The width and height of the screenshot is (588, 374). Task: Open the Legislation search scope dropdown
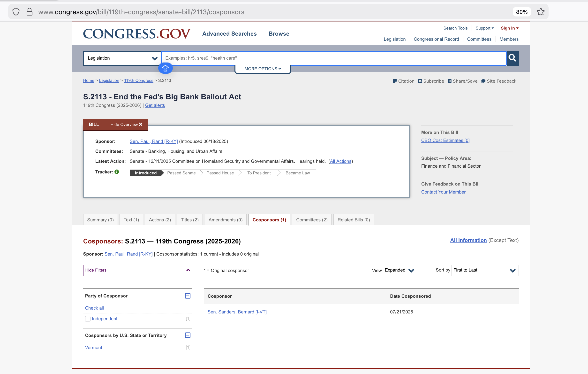122,58
